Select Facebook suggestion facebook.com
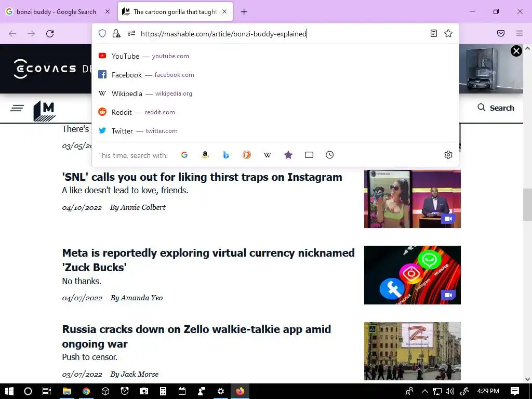 pos(275,75)
